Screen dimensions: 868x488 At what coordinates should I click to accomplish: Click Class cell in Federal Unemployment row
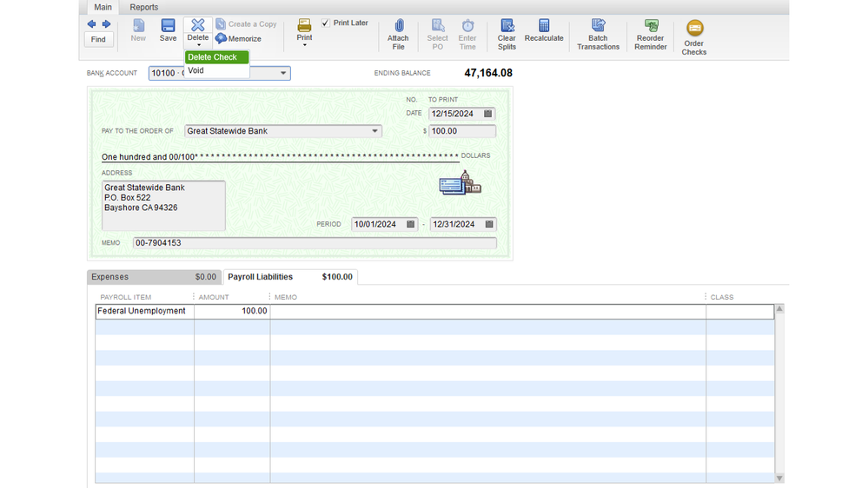click(x=740, y=311)
